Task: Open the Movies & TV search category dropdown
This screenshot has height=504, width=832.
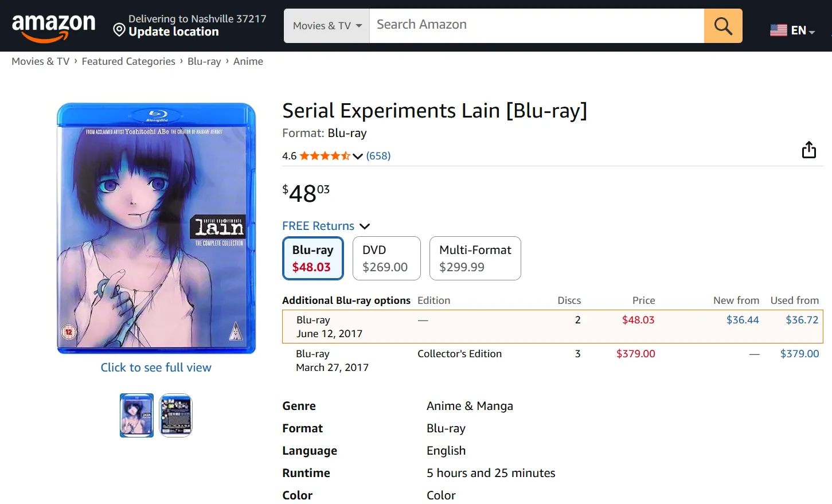Action: (327, 26)
